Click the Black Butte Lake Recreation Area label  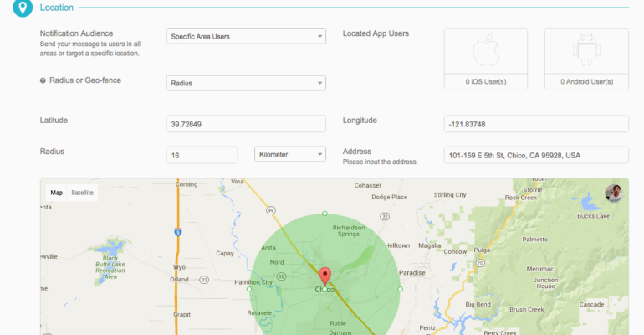click(110, 267)
